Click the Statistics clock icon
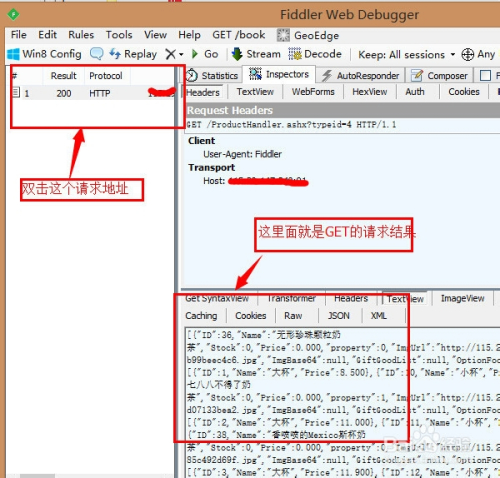Screen dimensions: 500x478 [x=192, y=76]
